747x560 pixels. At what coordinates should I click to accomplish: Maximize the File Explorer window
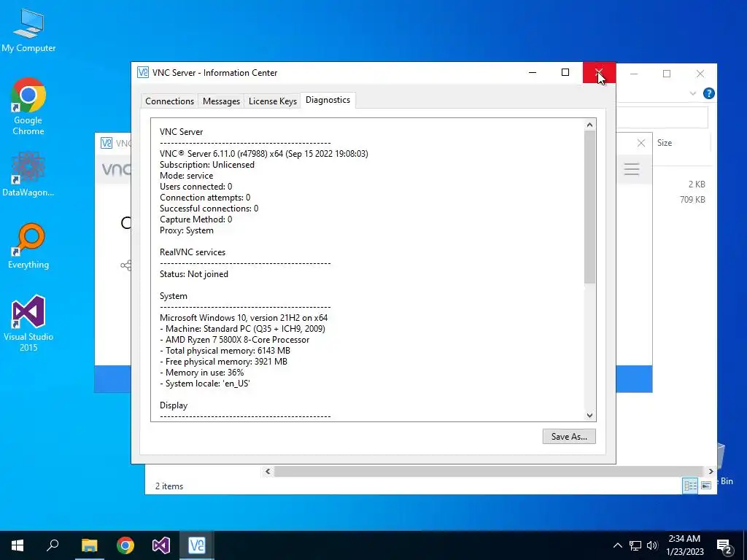667,74
